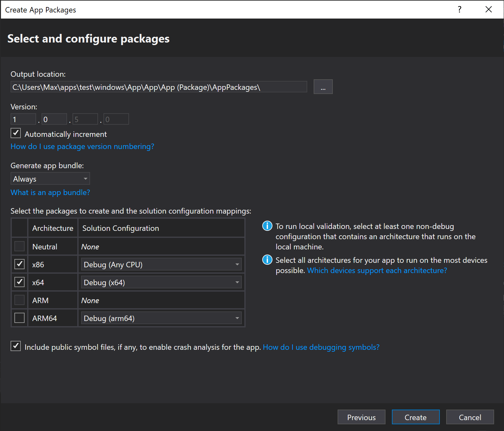Click the revision version field at the end
The image size is (504, 431).
click(116, 119)
